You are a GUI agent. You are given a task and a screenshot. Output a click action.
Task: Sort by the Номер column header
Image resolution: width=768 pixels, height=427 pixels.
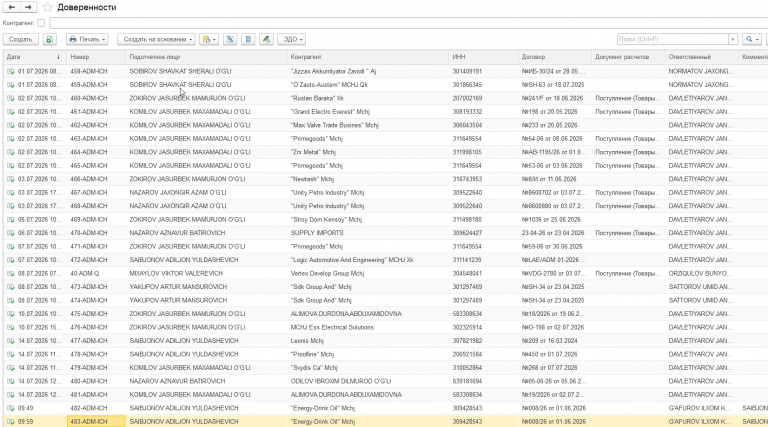(x=96, y=57)
